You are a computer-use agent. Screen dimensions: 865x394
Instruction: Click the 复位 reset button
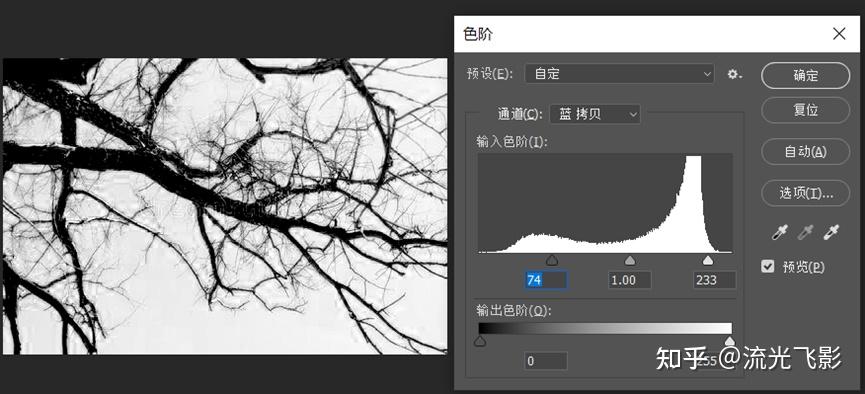pos(805,110)
